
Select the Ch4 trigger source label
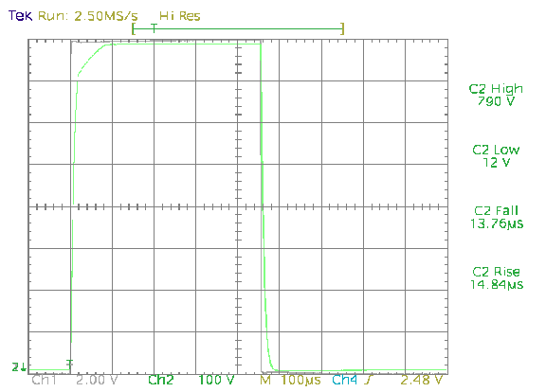[x=345, y=380]
